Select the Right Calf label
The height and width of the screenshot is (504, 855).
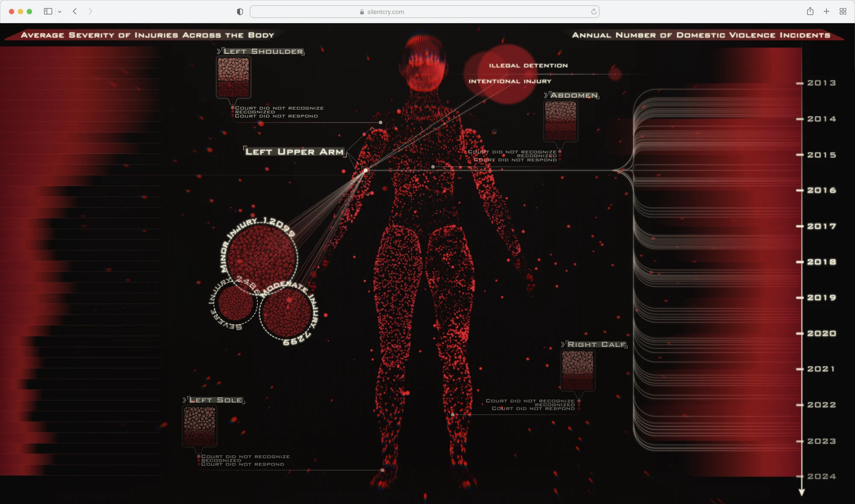click(x=596, y=345)
